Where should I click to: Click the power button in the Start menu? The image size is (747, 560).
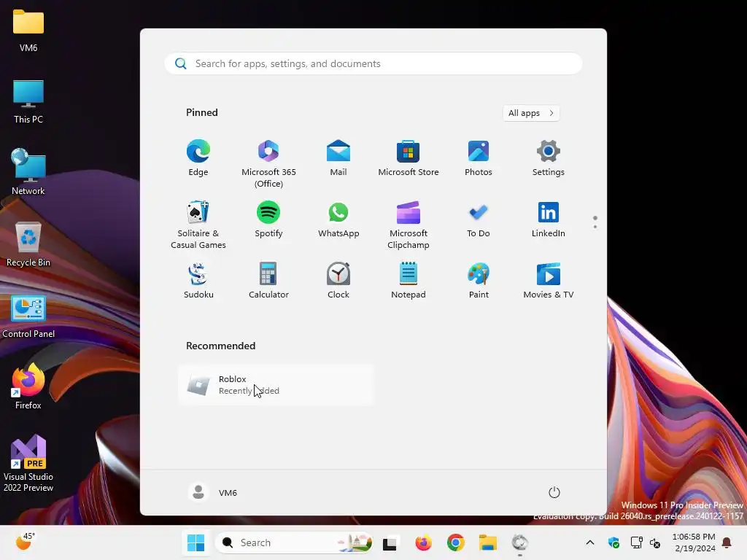click(554, 492)
